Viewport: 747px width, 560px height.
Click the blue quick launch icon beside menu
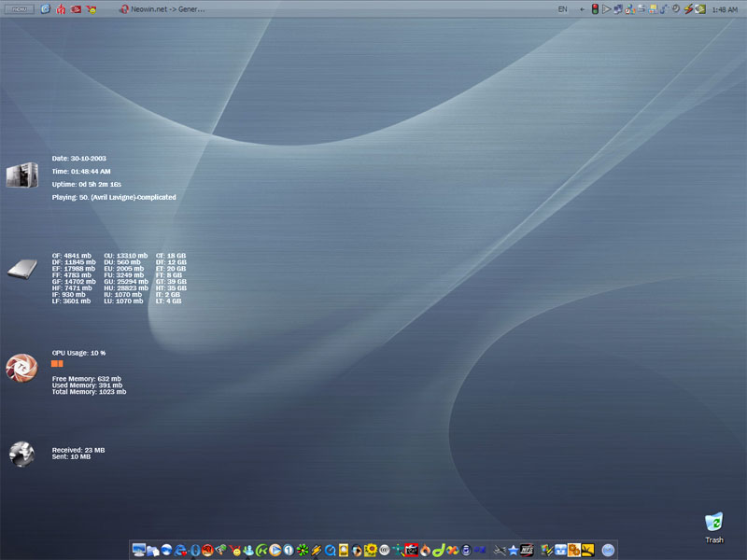(x=45, y=9)
